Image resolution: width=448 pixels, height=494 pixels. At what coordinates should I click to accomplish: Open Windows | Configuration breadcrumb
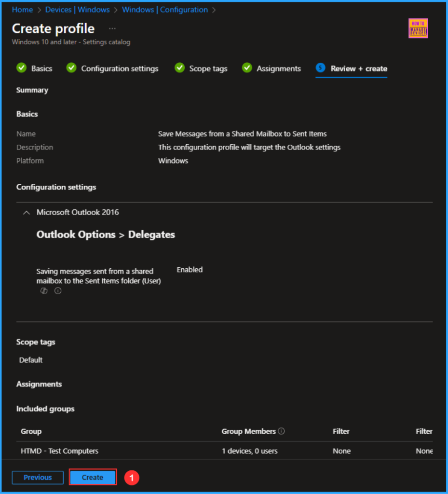[x=165, y=10]
